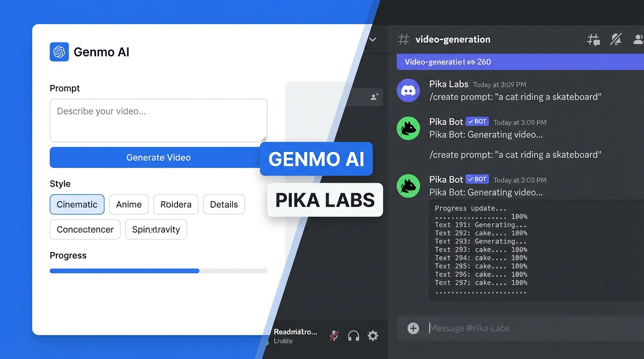Click the video-generation channel title
Viewport: 644px width, 359px height.
(453, 39)
